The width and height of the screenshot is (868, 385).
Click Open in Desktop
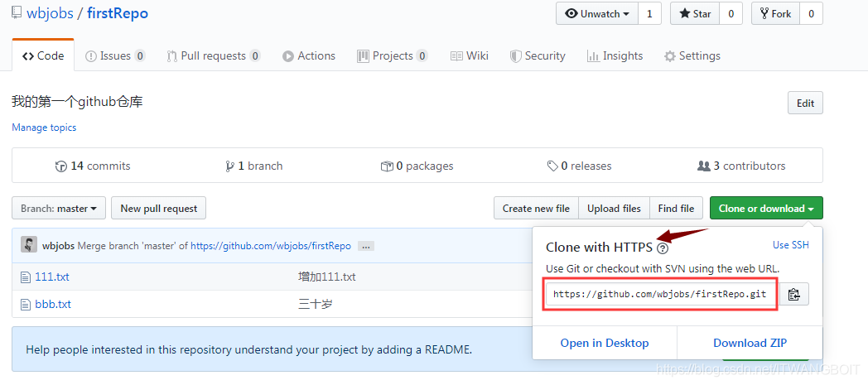(605, 343)
